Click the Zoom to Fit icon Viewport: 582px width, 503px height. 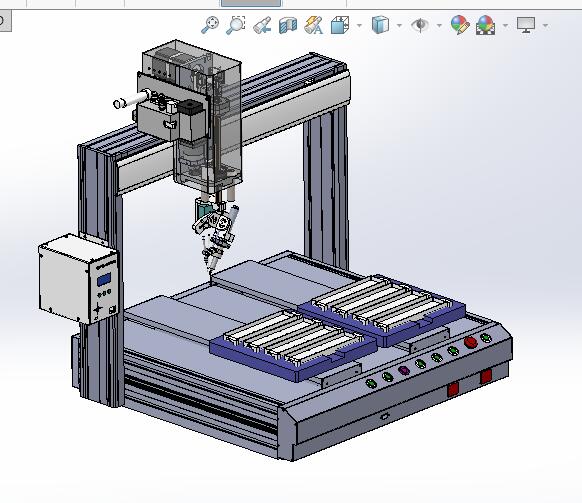pos(210,25)
